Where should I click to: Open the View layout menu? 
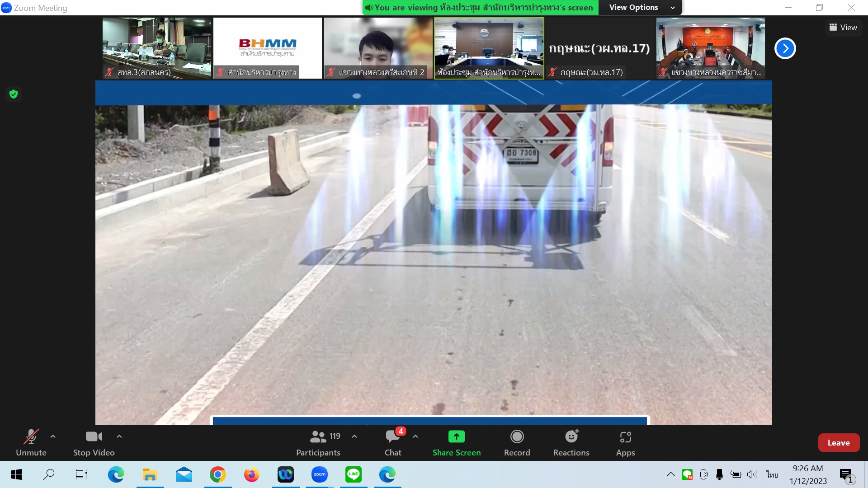(843, 28)
